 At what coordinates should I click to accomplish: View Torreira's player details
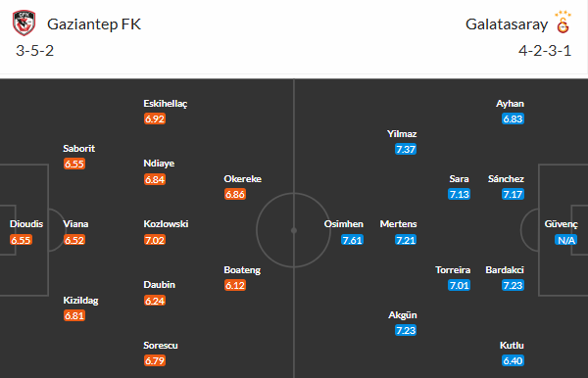click(x=453, y=269)
